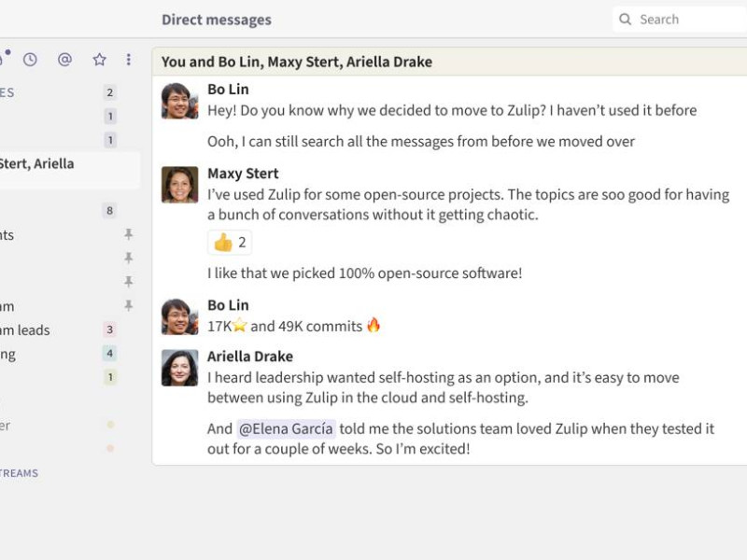
Task: Click the star emoji after 17K
Action: [240, 326]
